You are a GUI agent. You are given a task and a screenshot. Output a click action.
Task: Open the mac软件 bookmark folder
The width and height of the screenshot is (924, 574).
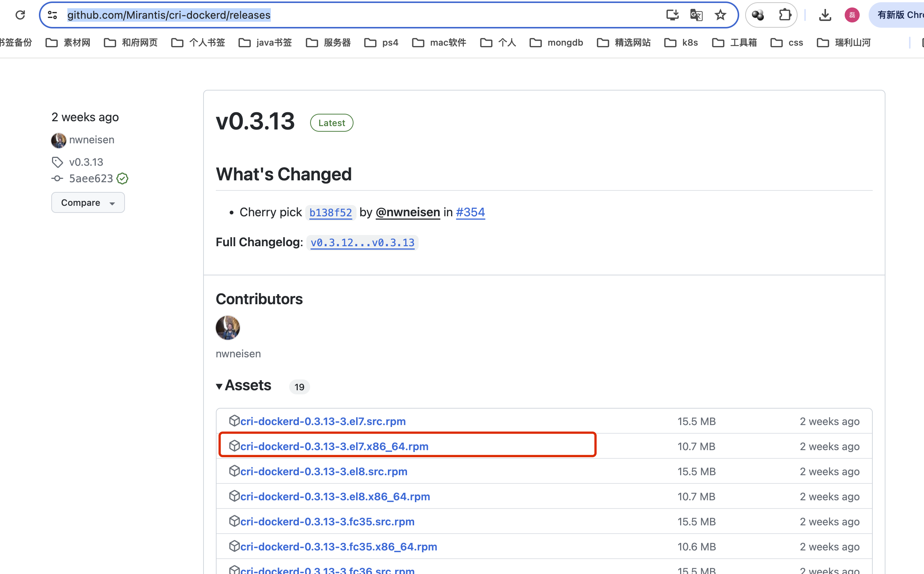439,43
